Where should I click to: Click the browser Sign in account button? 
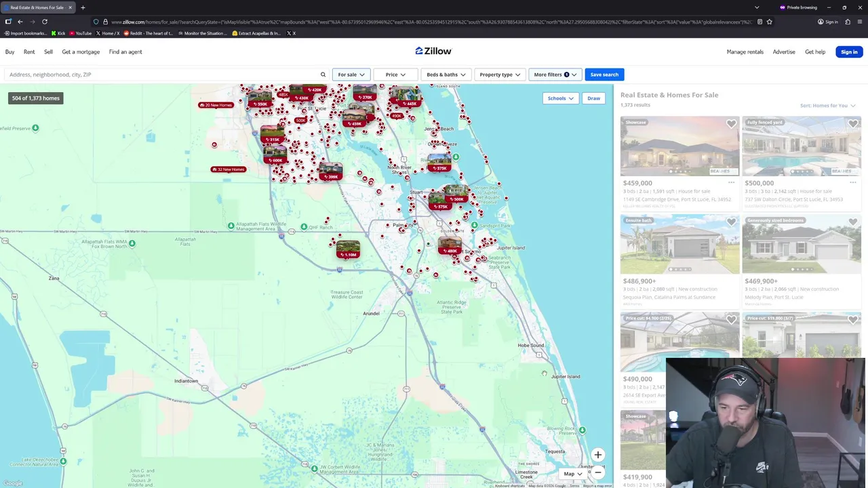coord(827,22)
